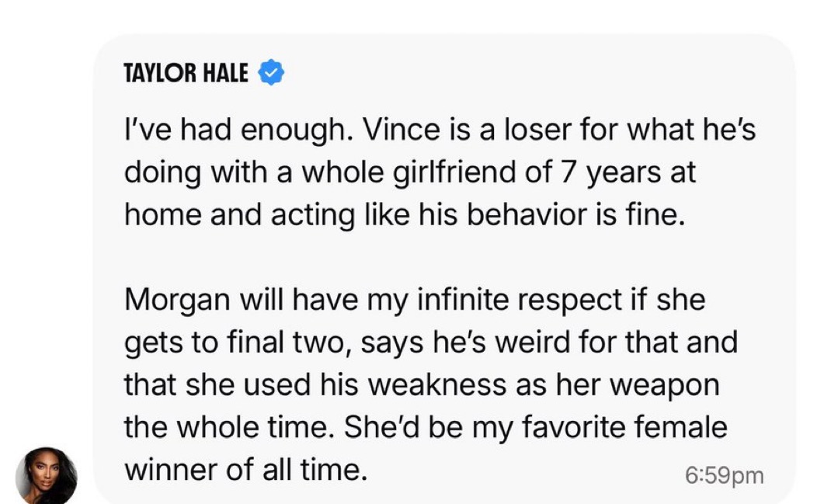Click the blue verified badge icon

click(271, 72)
